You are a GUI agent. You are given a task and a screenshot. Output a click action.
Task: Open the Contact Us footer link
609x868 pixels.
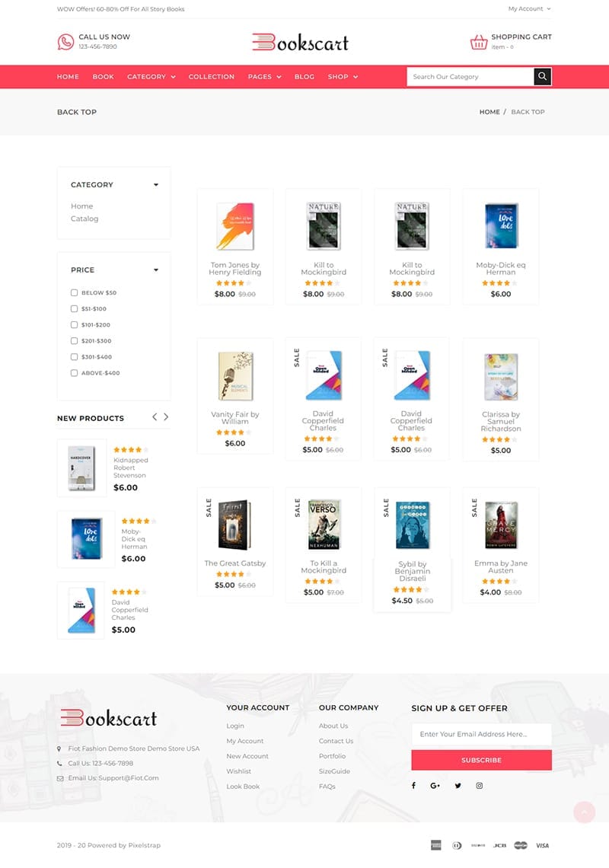click(336, 741)
